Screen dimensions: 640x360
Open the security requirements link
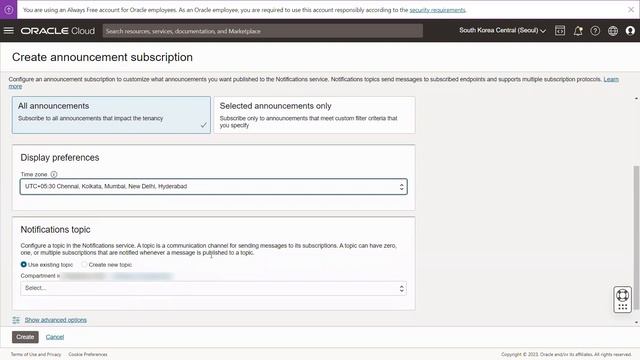click(x=437, y=10)
